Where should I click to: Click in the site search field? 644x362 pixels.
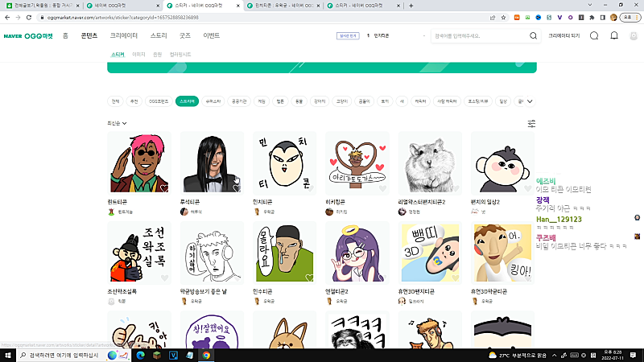[x=479, y=36]
